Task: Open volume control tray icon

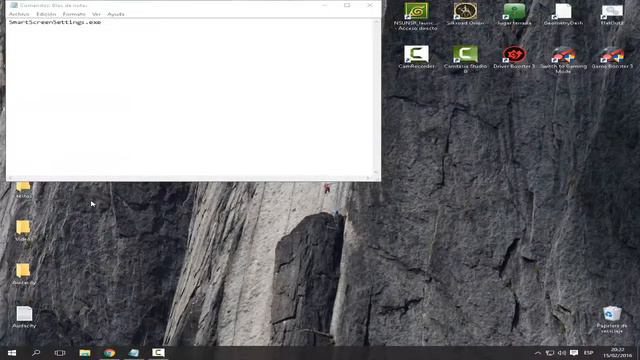Action: 562,353
